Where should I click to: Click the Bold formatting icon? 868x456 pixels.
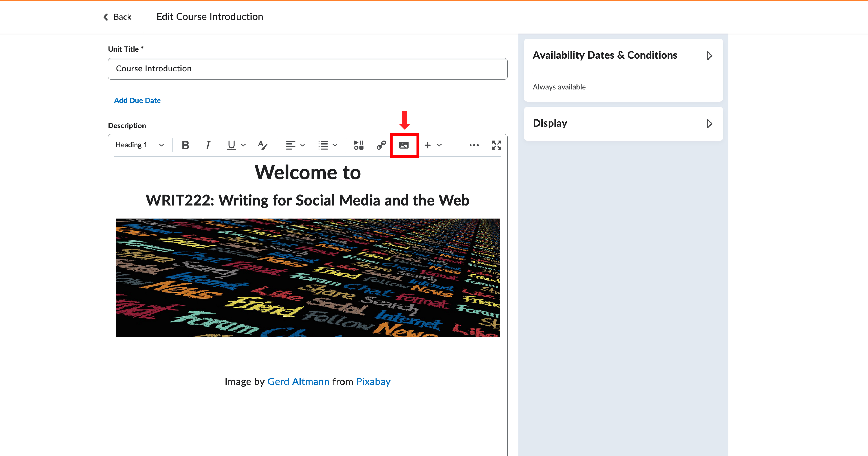point(185,145)
